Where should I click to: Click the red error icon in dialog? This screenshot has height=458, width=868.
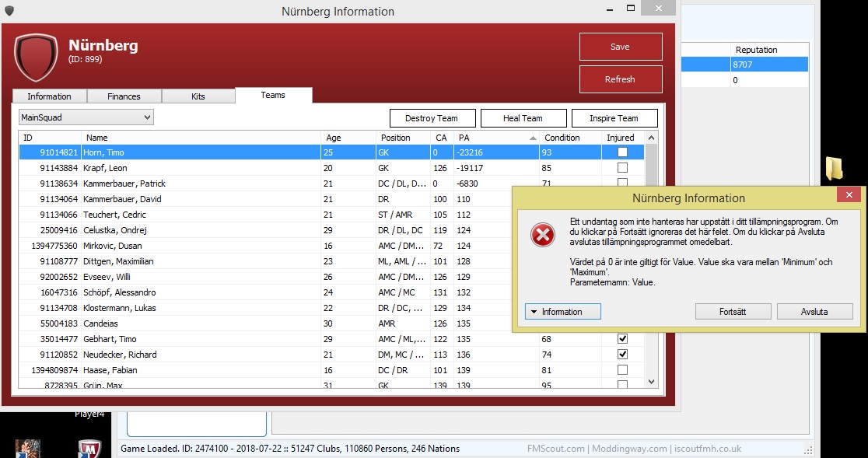542,234
